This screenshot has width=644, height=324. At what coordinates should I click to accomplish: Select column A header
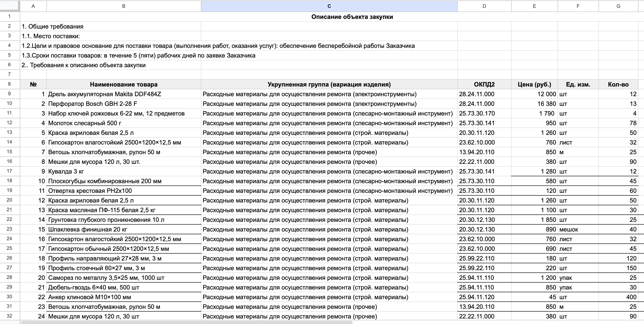pyautogui.click(x=33, y=6)
